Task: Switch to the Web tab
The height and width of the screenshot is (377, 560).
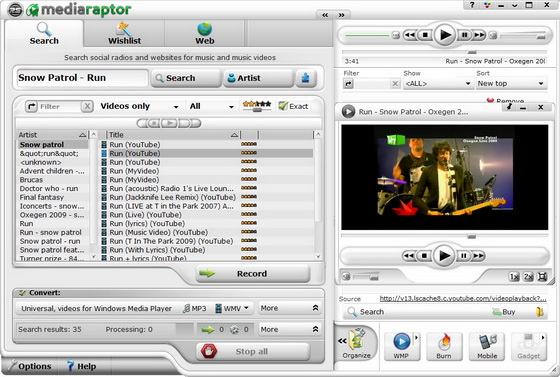Action: (x=205, y=33)
